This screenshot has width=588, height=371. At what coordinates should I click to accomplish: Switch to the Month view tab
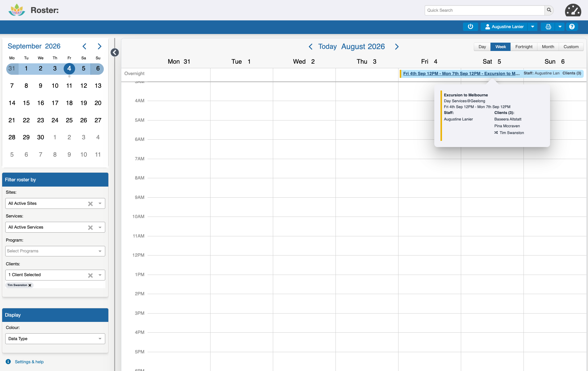pyautogui.click(x=548, y=47)
